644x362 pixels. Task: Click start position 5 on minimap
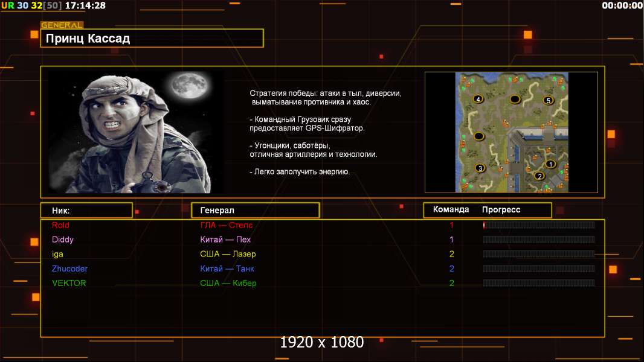coord(548,100)
